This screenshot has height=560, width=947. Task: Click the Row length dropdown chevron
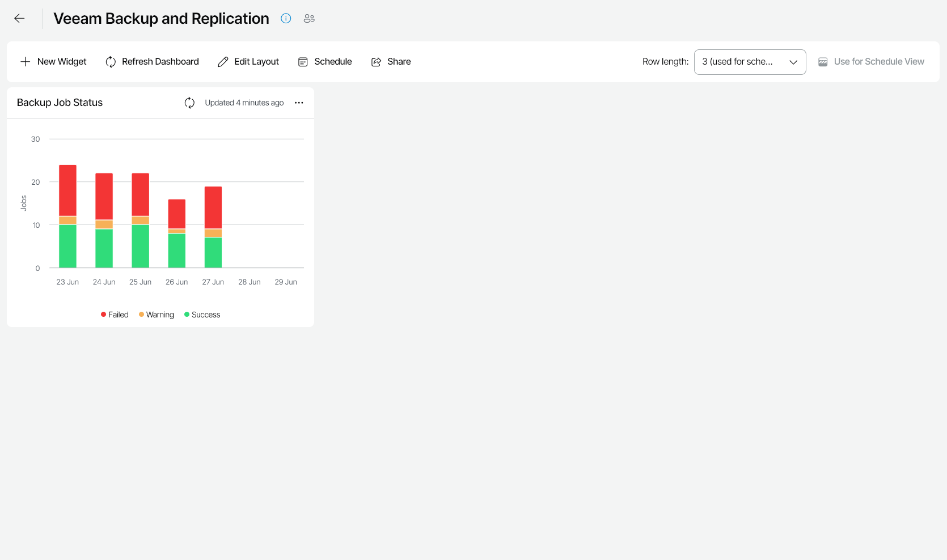click(793, 62)
